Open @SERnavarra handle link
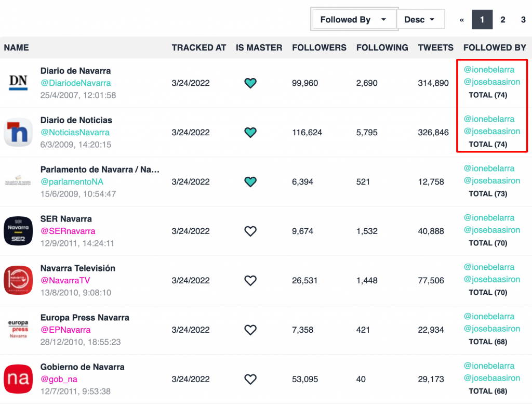The height and width of the screenshot is (404, 532). tap(68, 231)
